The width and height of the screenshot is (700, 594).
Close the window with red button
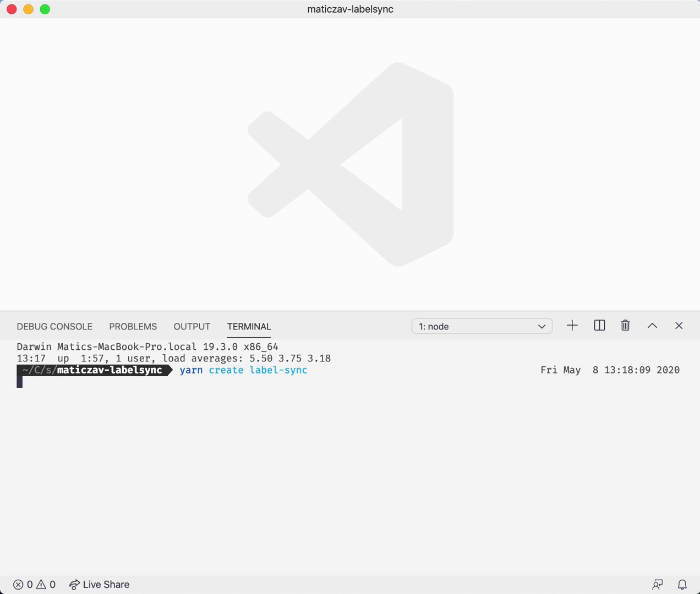coord(12,9)
